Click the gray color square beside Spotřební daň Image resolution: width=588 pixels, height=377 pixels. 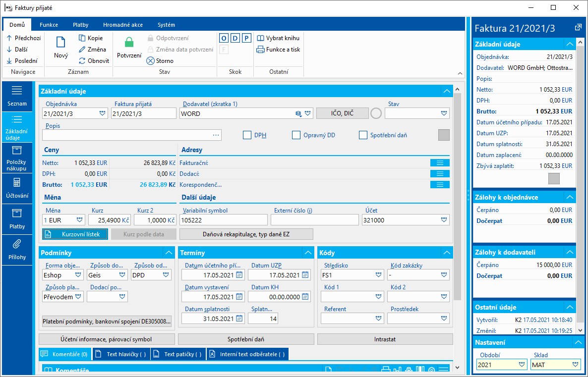pos(444,135)
